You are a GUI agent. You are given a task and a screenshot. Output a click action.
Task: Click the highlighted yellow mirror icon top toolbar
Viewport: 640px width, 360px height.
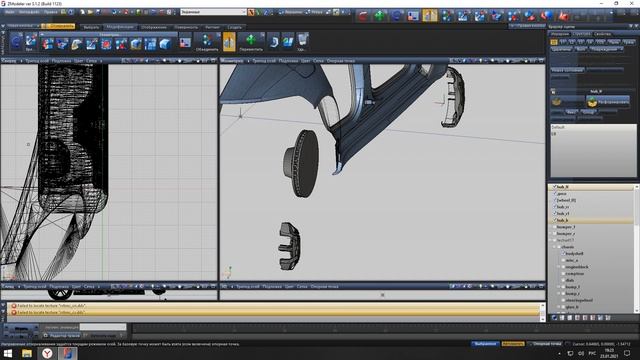[x=430, y=16]
